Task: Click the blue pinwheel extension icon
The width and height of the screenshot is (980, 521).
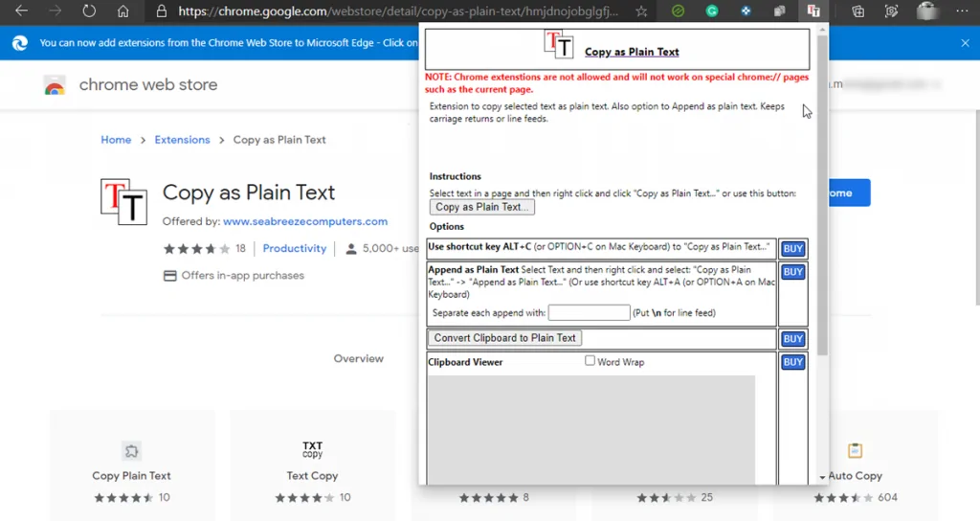Action: click(x=746, y=11)
